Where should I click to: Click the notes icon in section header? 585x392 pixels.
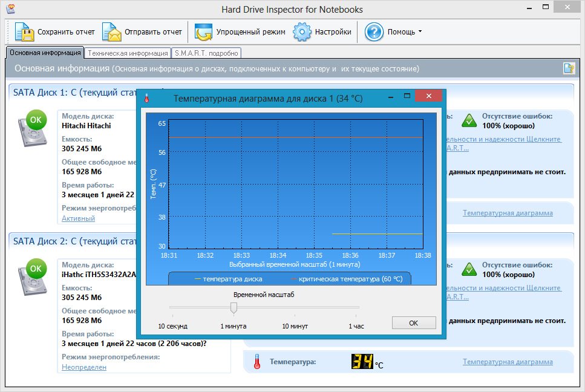coord(569,68)
